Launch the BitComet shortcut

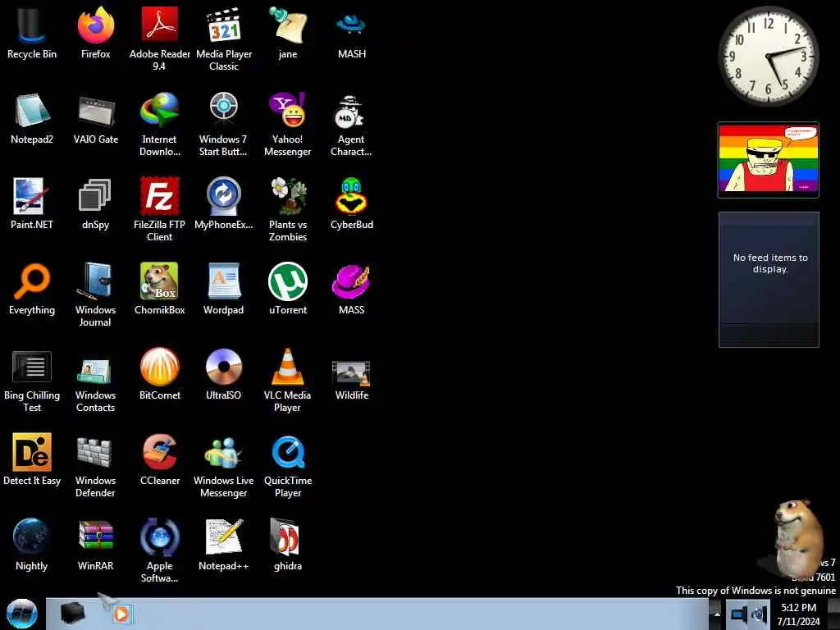pos(160,374)
